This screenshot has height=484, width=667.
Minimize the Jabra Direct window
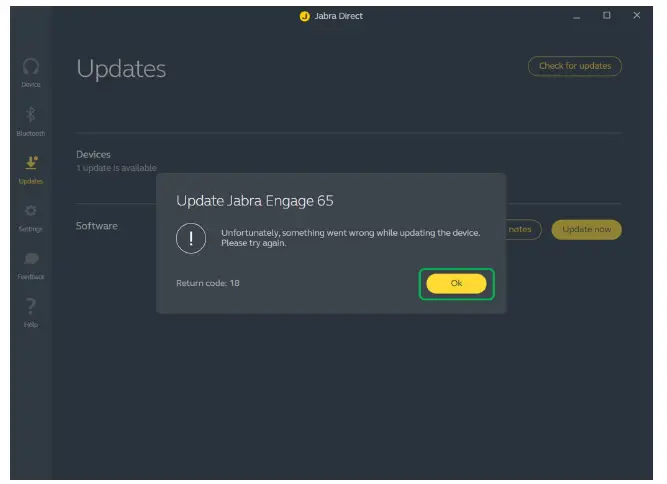(x=576, y=17)
